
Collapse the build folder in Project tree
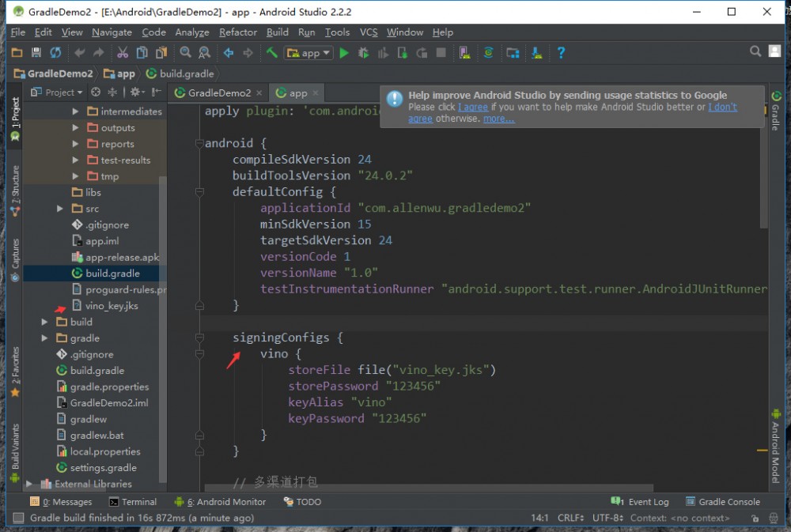point(45,322)
